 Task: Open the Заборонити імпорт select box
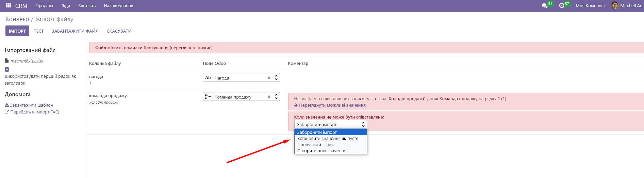(x=330, y=125)
